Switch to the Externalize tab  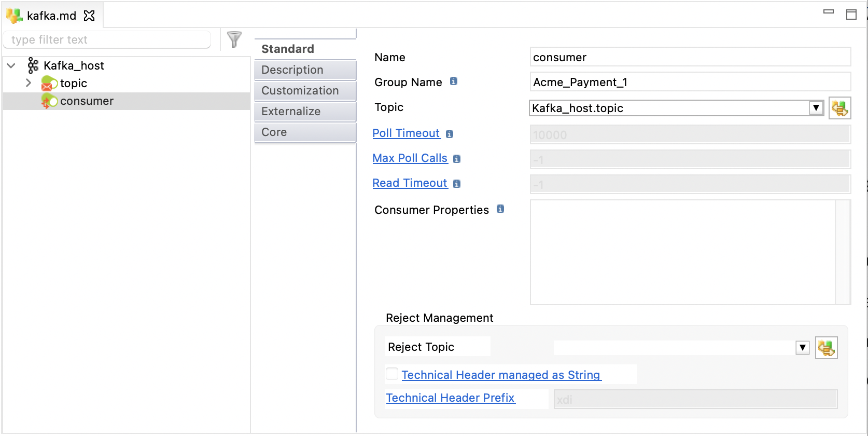[x=305, y=111]
